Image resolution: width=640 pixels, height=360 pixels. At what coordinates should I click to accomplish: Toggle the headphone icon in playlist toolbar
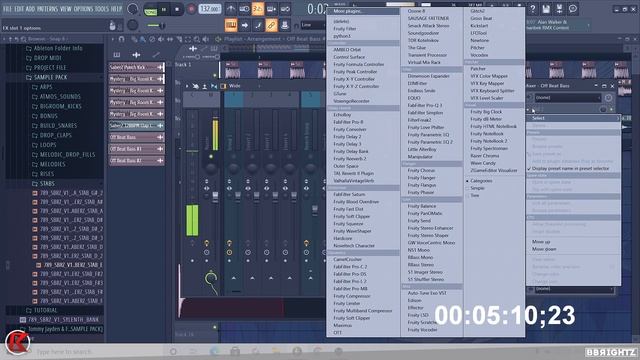pyautogui.click(x=121, y=39)
